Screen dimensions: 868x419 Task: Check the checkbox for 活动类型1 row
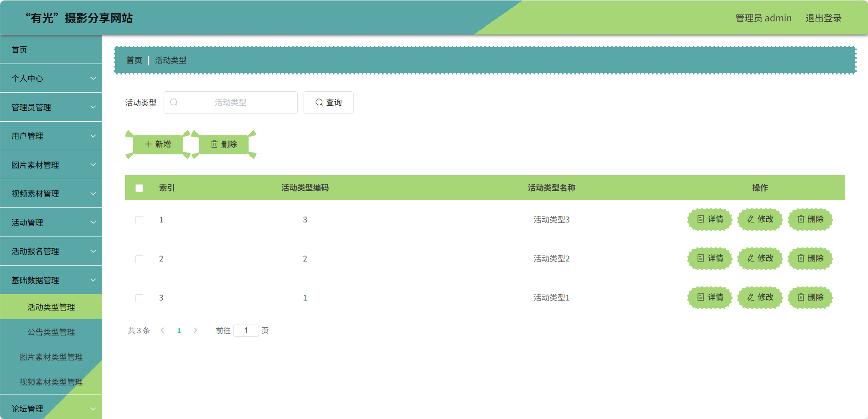tap(140, 298)
